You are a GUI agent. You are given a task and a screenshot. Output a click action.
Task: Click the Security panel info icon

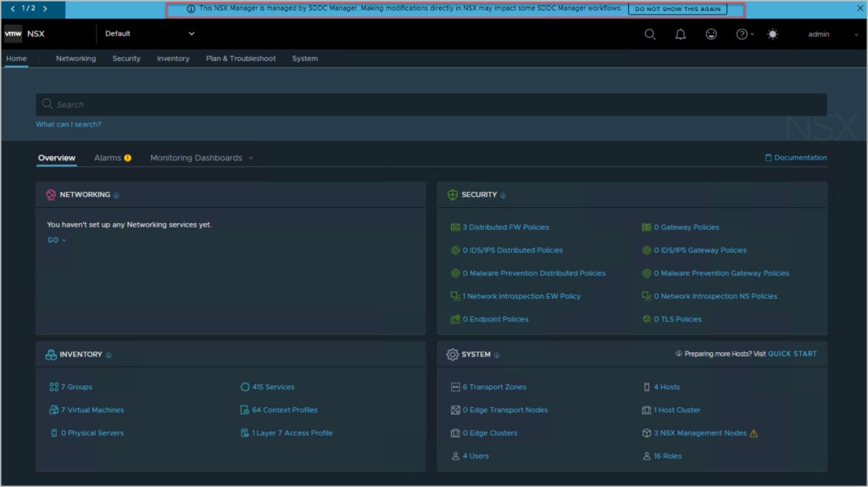(x=503, y=195)
